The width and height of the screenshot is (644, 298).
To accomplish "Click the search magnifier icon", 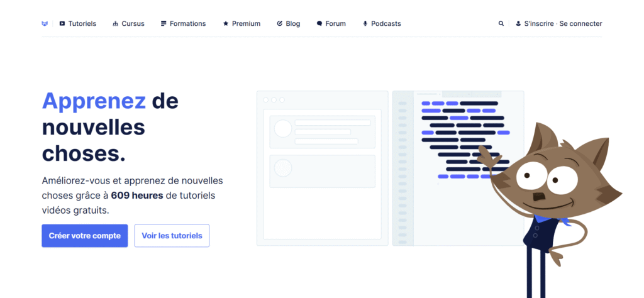I will coord(501,24).
